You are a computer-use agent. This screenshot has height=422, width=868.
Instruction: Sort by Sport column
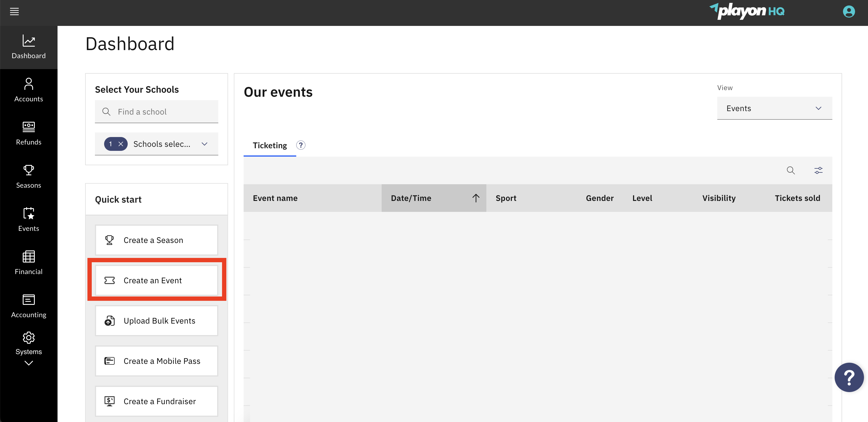[531, 198]
